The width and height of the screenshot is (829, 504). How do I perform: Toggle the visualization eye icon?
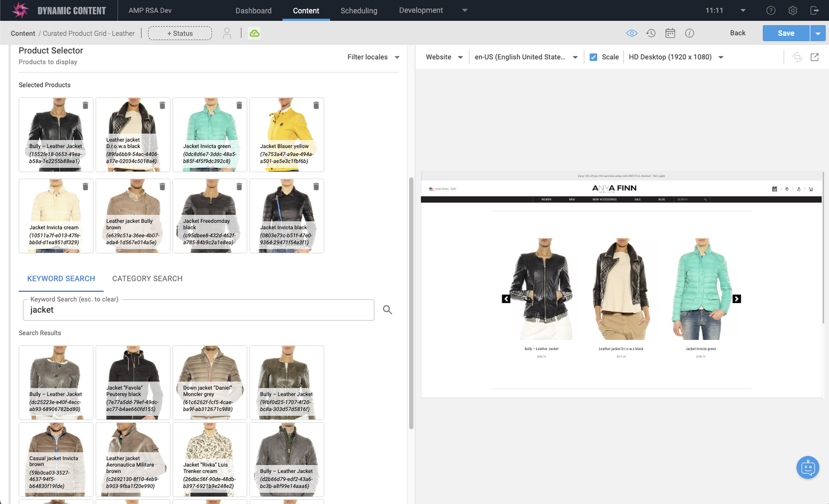pos(631,33)
